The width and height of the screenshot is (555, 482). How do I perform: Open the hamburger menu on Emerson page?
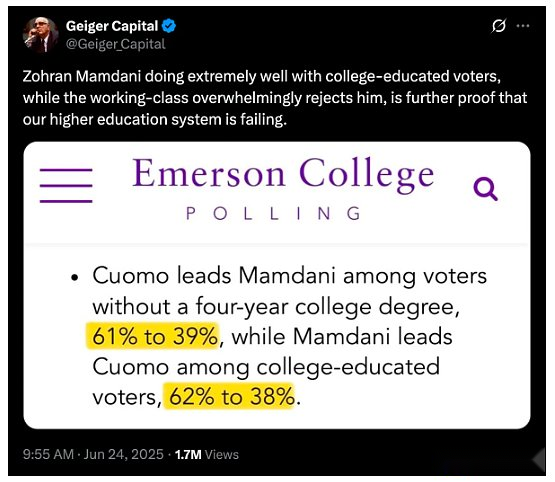coord(66,186)
